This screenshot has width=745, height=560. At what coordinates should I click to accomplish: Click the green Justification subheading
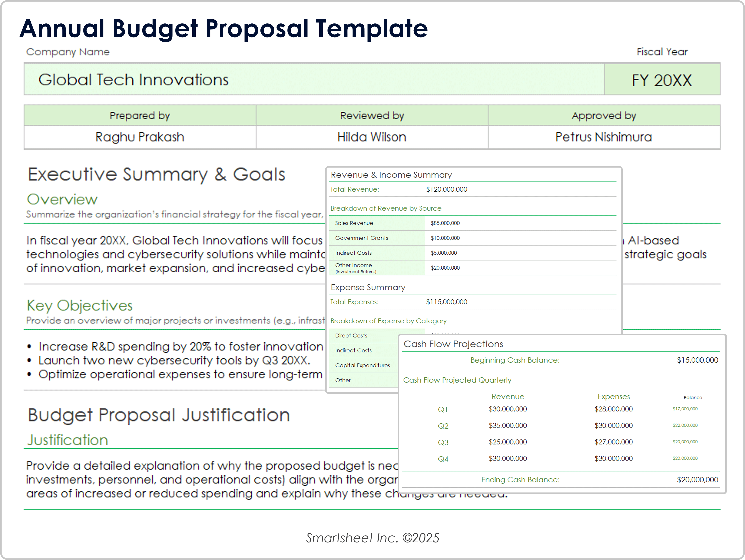coord(67,440)
